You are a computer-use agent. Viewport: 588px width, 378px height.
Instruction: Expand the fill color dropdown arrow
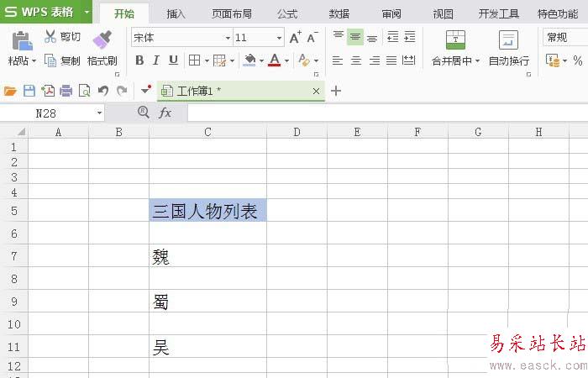click(x=261, y=60)
